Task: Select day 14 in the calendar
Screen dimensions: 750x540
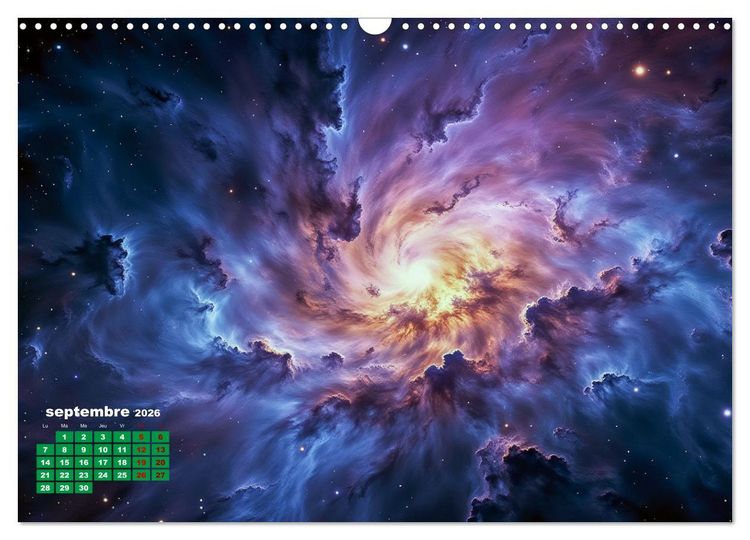Action: 45,463
